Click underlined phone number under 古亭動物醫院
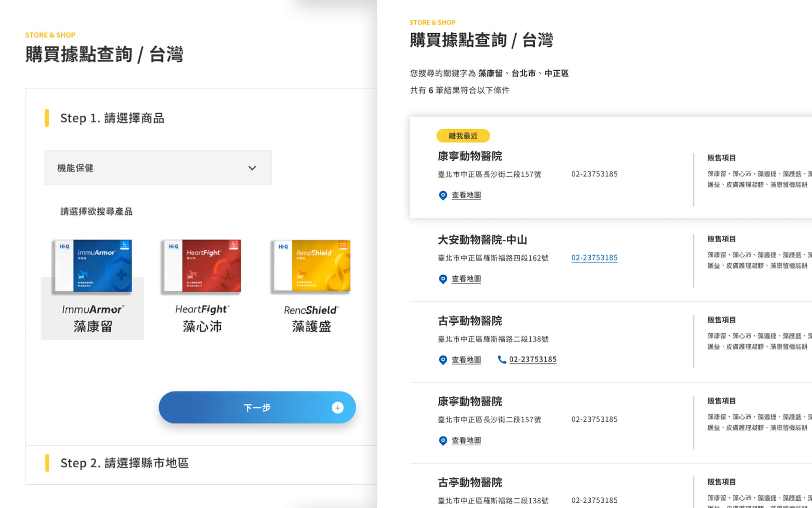 coord(533,360)
